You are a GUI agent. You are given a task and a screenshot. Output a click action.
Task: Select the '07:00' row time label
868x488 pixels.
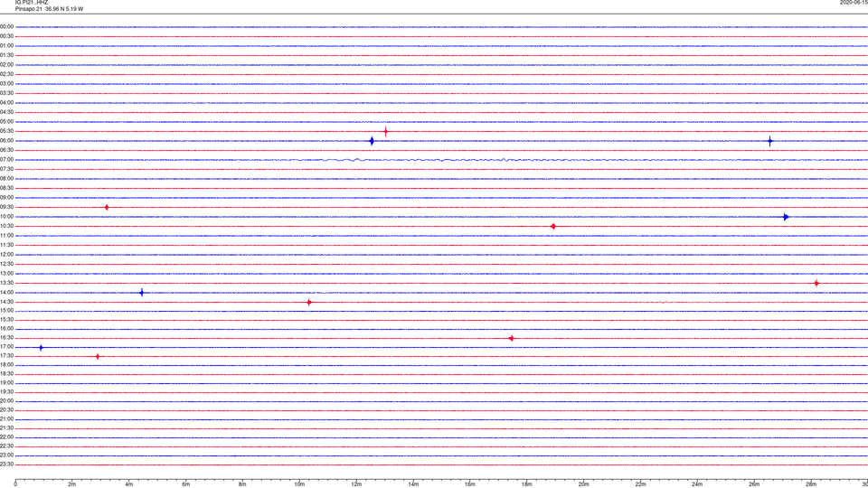[6, 160]
